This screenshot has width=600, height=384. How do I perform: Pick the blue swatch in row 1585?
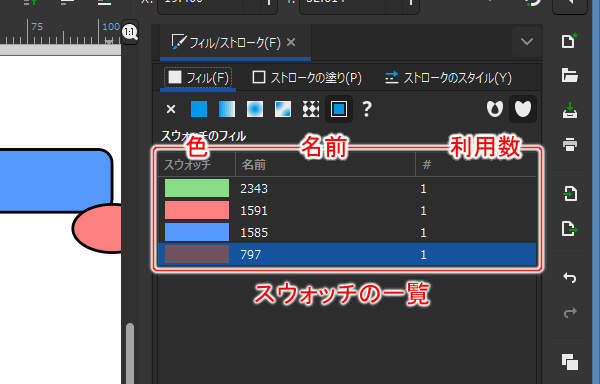pos(197,232)
